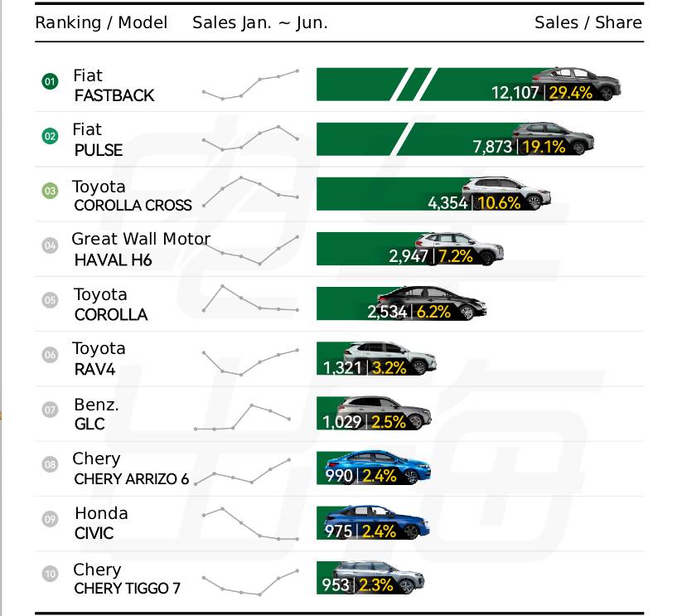This screenshot has width=682, height=616.
Task: Open the Toyota RAV4 model label
Action: point(99,359)
